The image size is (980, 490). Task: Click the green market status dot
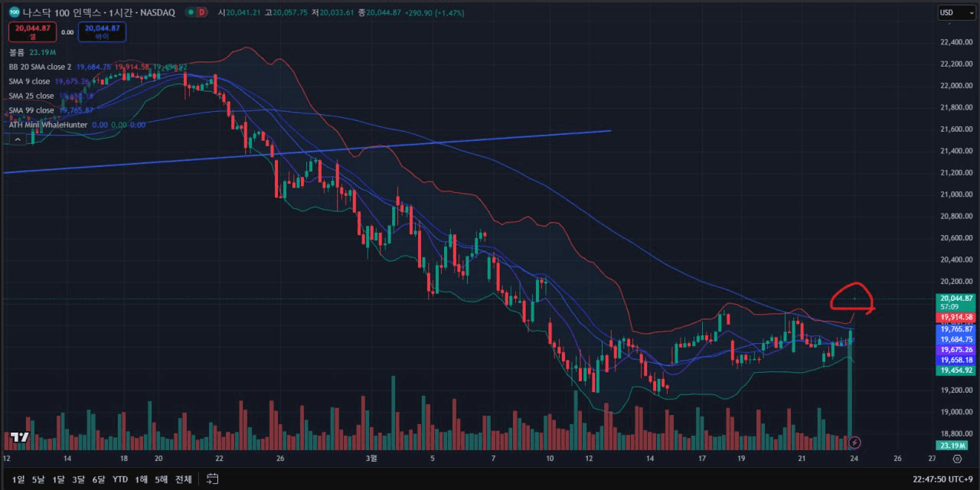pyautogui.click(x=189, y=12)
